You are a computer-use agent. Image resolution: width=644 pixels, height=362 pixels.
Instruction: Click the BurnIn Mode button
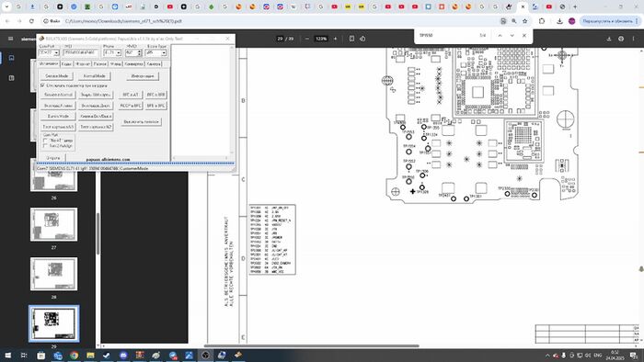(58, 116)
